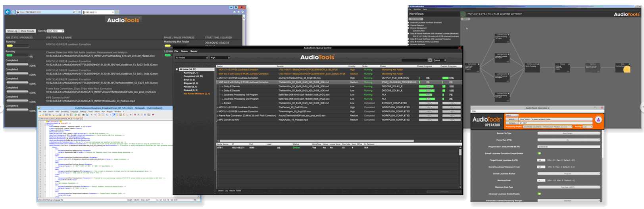Open the Source File Type dropdown
Viewport: 644px width, 209px height.
coord(569,133)
